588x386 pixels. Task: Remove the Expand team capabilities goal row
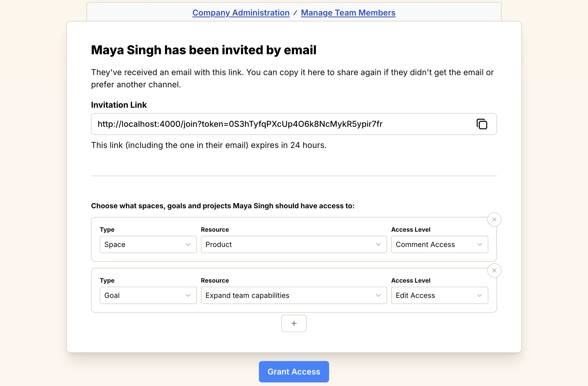pos(494,270)
